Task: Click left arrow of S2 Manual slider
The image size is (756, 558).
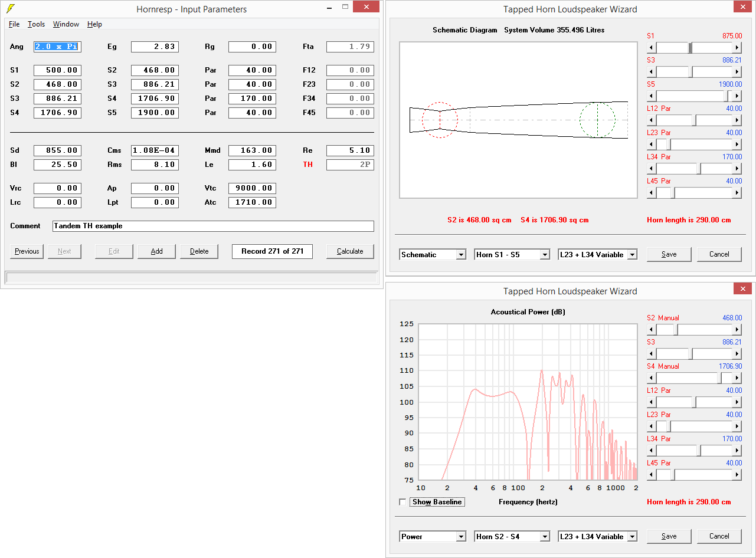Action: [x=652, y=330]
